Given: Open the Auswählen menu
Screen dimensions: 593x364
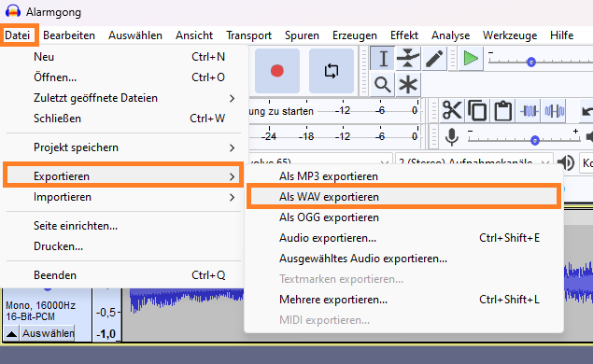Looking at the screenshot, I should [135, 35].
